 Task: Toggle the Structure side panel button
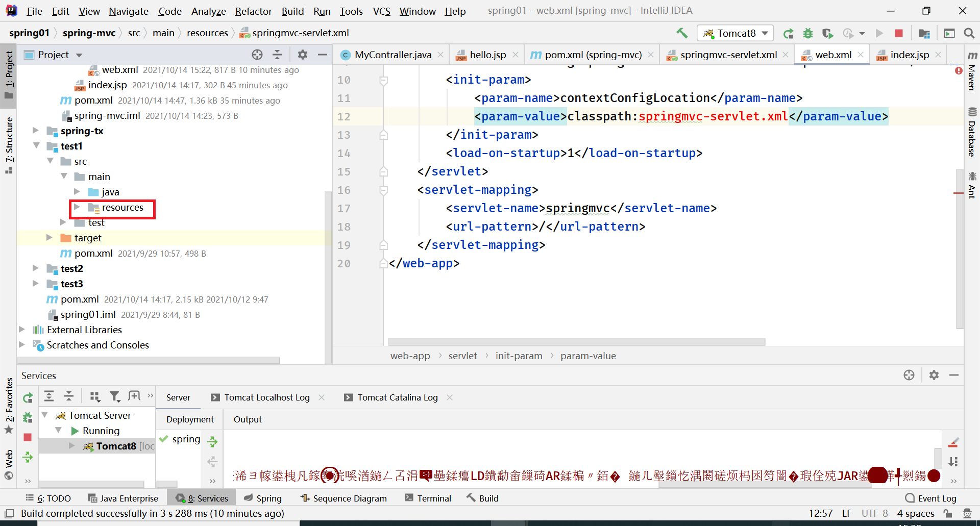pos(9,145)
